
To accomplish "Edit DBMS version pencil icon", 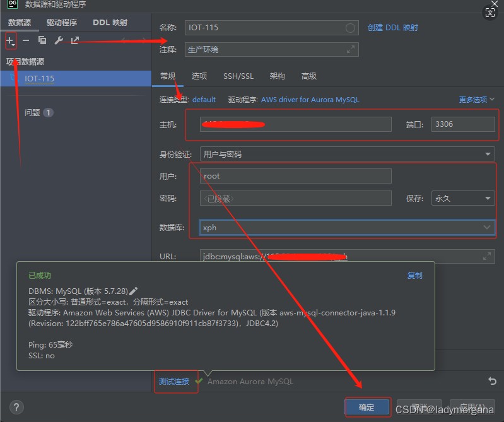I will (x=133, y=291).
